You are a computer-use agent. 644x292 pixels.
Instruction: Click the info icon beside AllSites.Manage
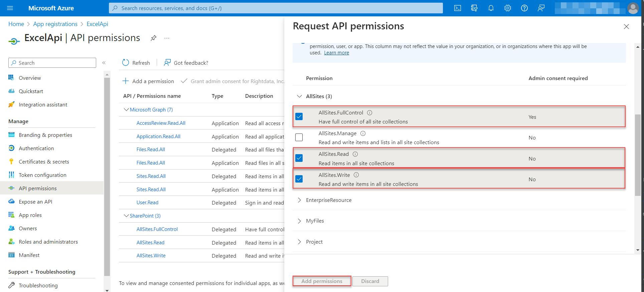tap(363, 133)
